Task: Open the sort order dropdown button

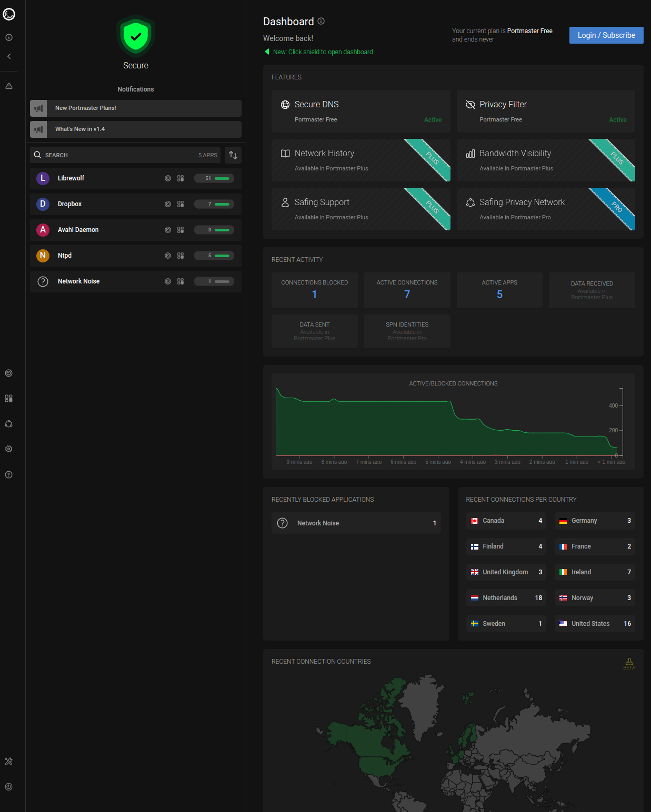Action: [233, 155]
